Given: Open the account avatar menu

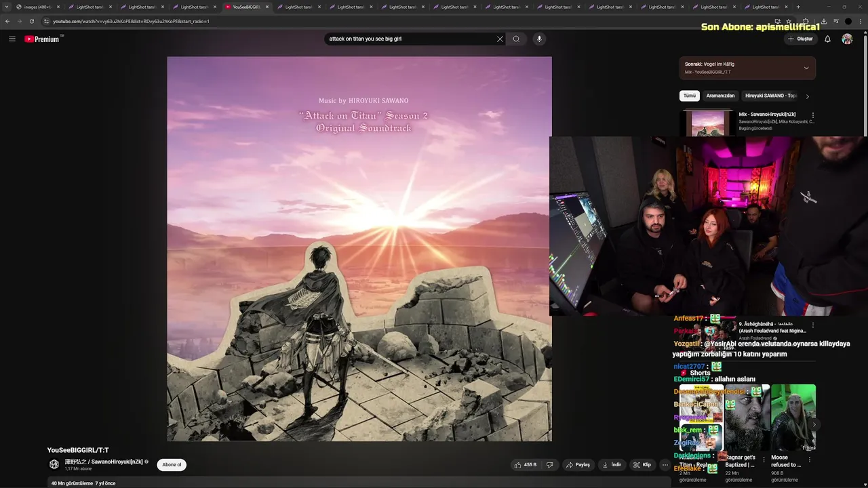Looking at the screenshot, I should (847, 39).
